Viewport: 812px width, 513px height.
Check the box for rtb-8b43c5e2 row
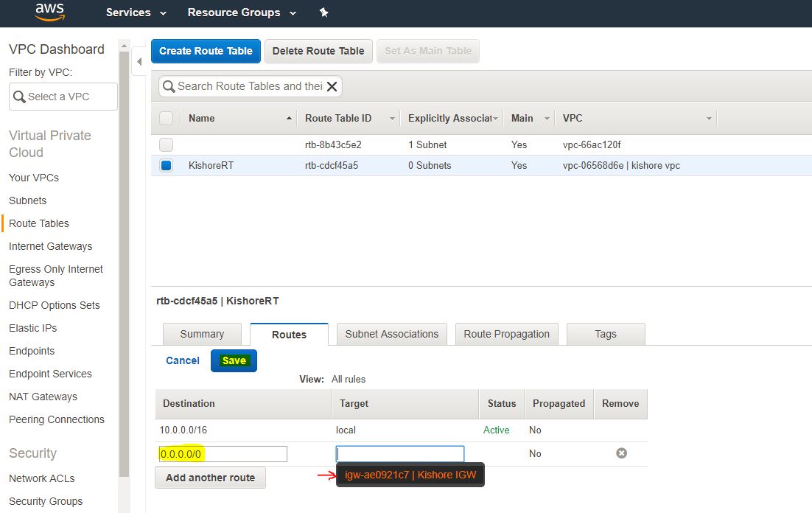tap(167, 144)
